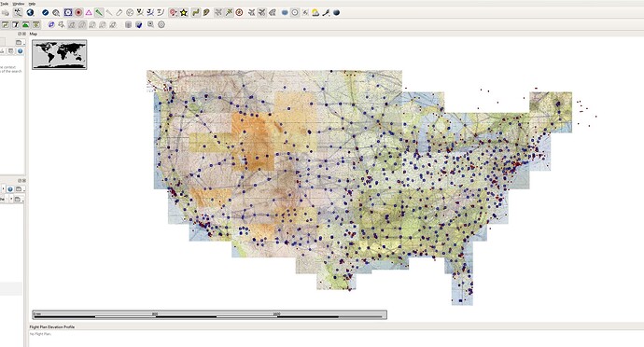Toggle the olive route path icon
Viewport: 644px width, 347px height.
195,13
